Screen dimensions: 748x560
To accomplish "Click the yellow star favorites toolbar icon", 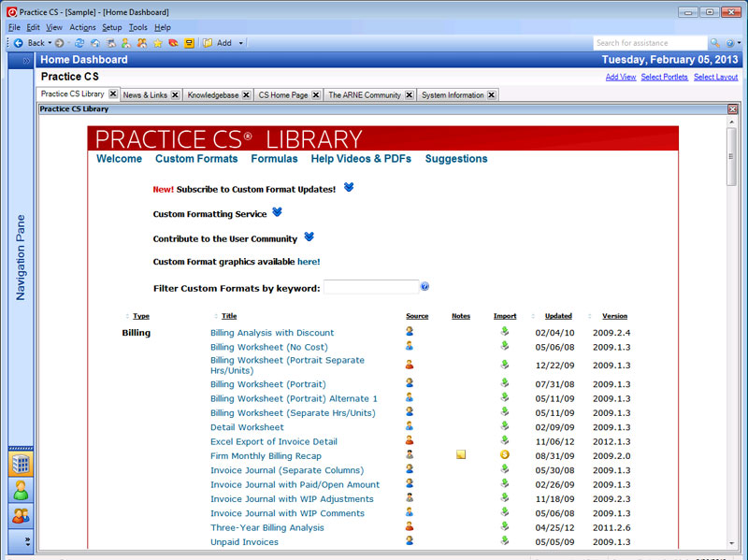I will pyautogui.click(x=158, y=43).
